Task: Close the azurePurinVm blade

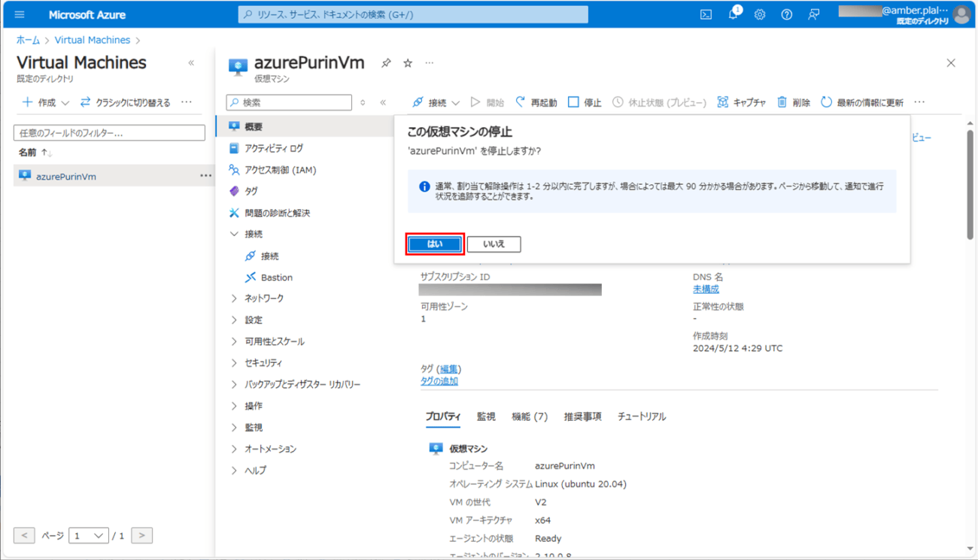Action: click(951, 63)
